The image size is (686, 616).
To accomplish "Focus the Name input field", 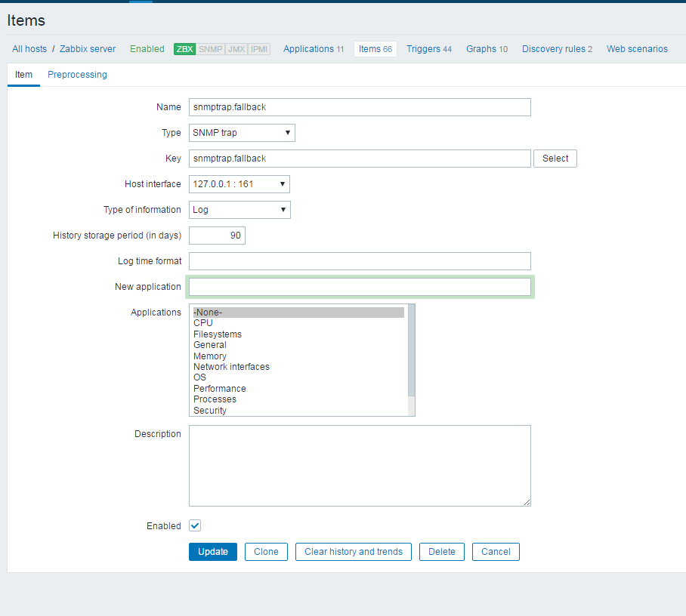I will [x=360, y=107].
